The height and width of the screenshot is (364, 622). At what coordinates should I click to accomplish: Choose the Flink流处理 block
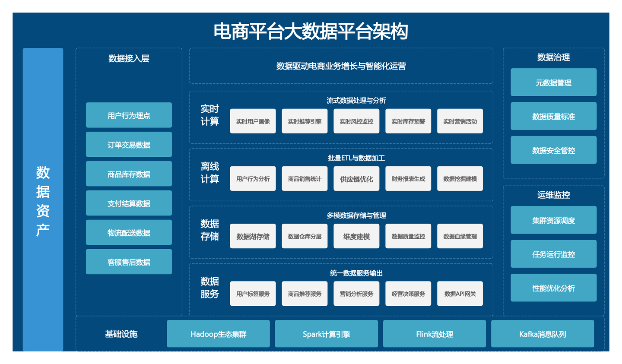click(x=435, y=334)
